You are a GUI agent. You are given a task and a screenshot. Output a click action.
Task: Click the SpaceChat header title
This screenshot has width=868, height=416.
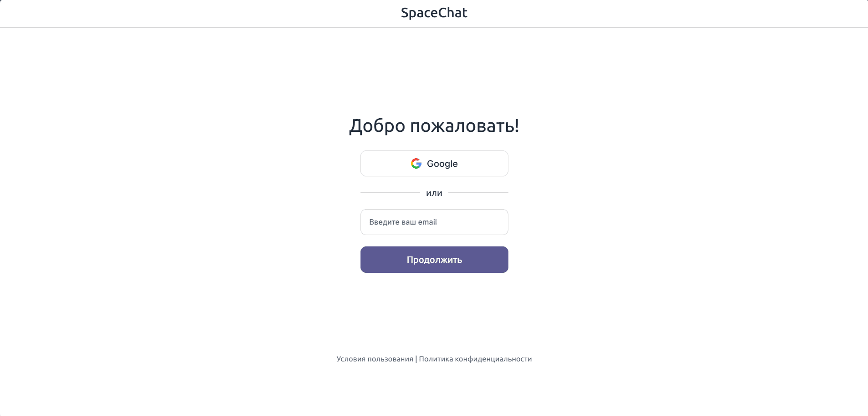434,13
